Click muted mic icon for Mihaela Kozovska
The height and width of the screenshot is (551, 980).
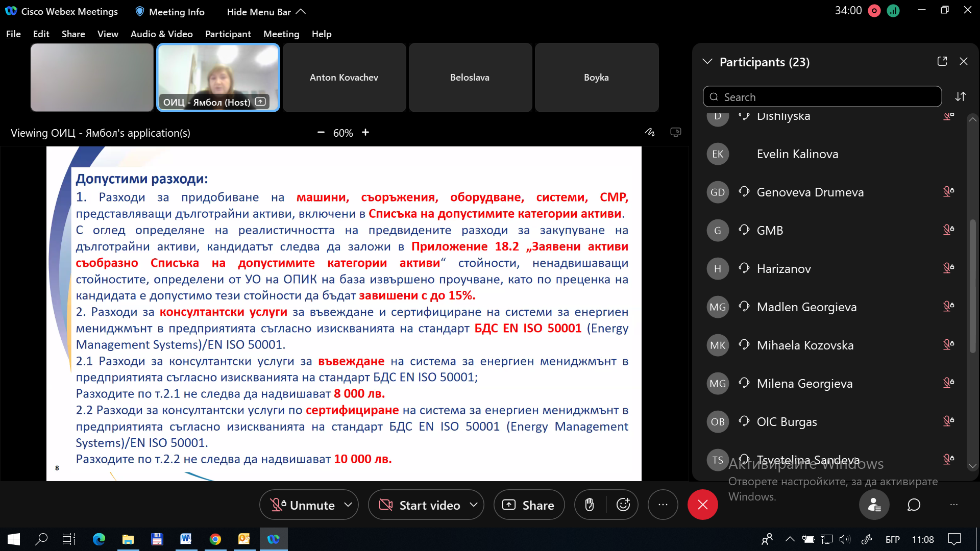pyautogui.click(x=948, y=344)
